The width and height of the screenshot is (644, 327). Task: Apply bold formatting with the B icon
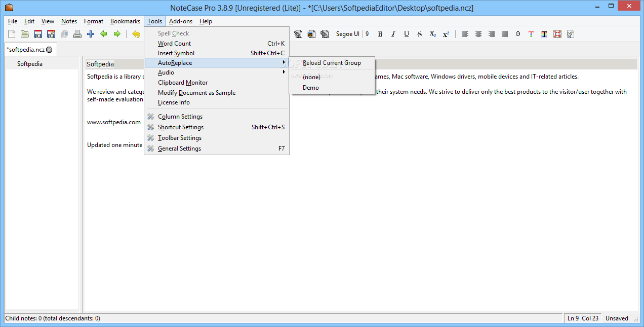click(x=380, y=34)
